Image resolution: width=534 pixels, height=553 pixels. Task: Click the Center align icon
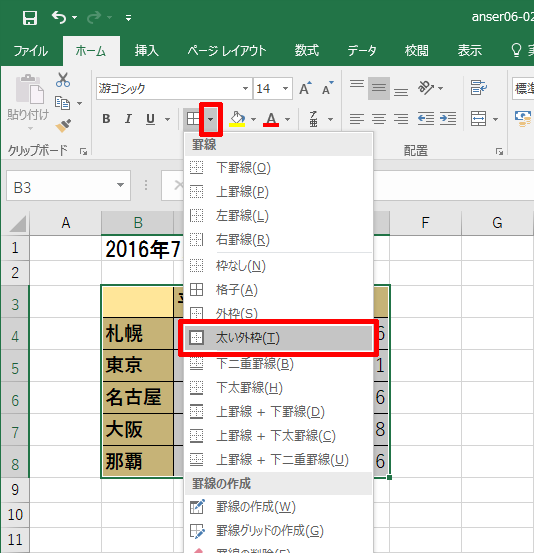[379, 118]
